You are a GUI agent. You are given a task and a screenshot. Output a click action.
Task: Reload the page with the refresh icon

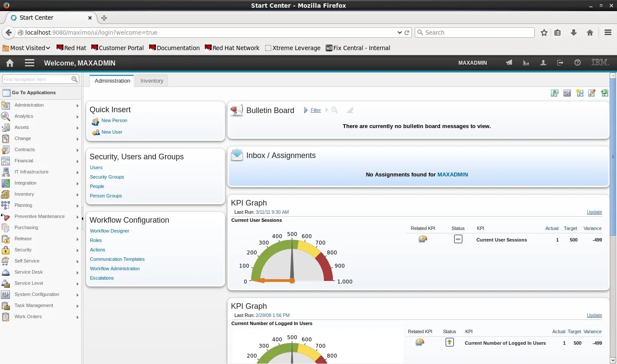407,33
